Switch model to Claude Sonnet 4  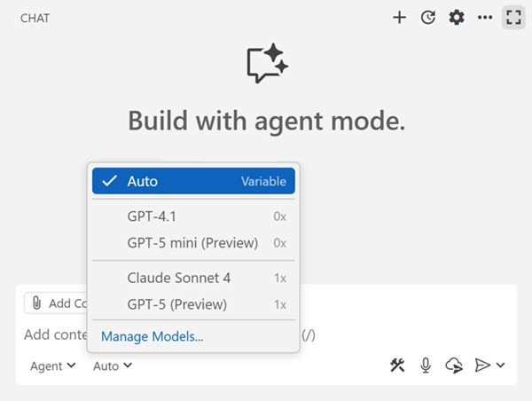(193, 278)
